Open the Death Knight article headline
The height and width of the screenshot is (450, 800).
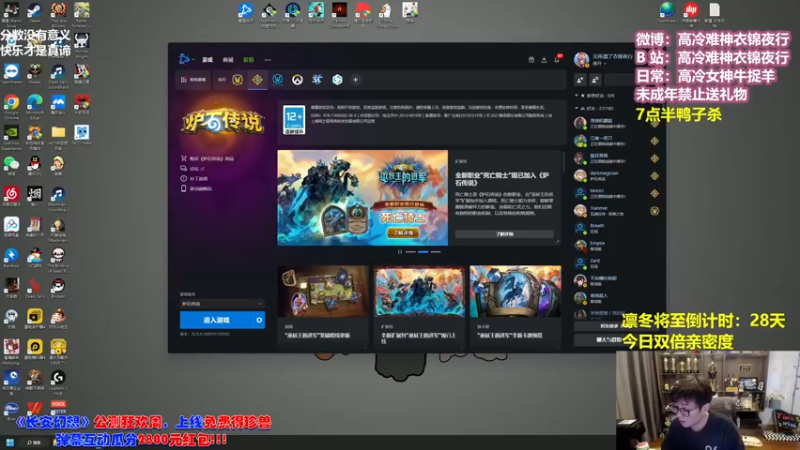(502, 179)
